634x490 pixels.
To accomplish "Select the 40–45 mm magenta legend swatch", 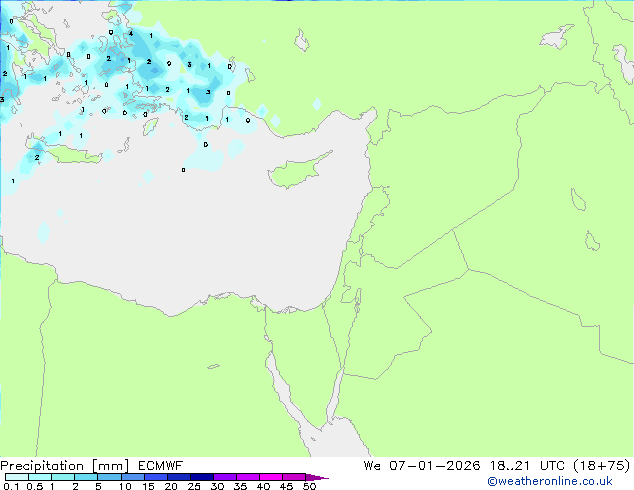I will click(x=271, y=477).
